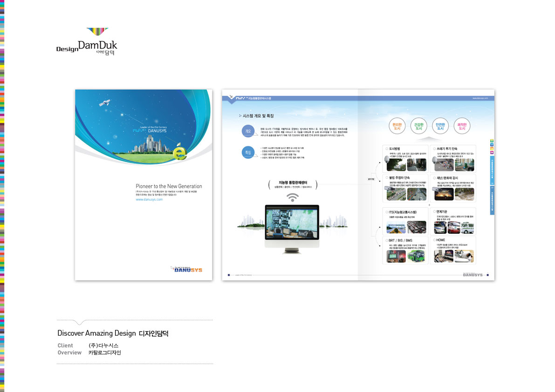Click the green 'e' emblem on the cover

pos(180,153)
